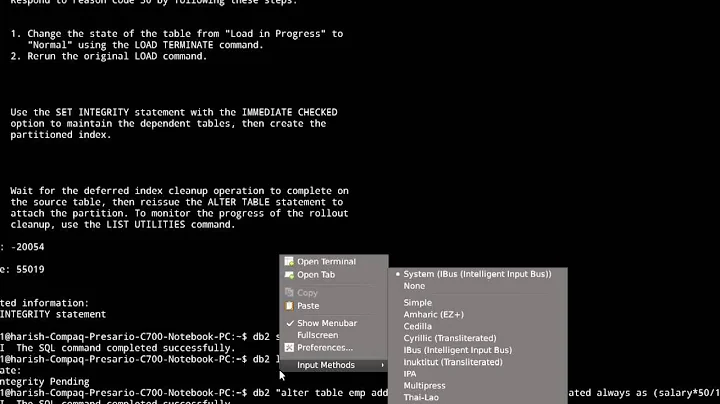Select Paste in the context menu
720x404 pixels.
(x=334, y=306)
